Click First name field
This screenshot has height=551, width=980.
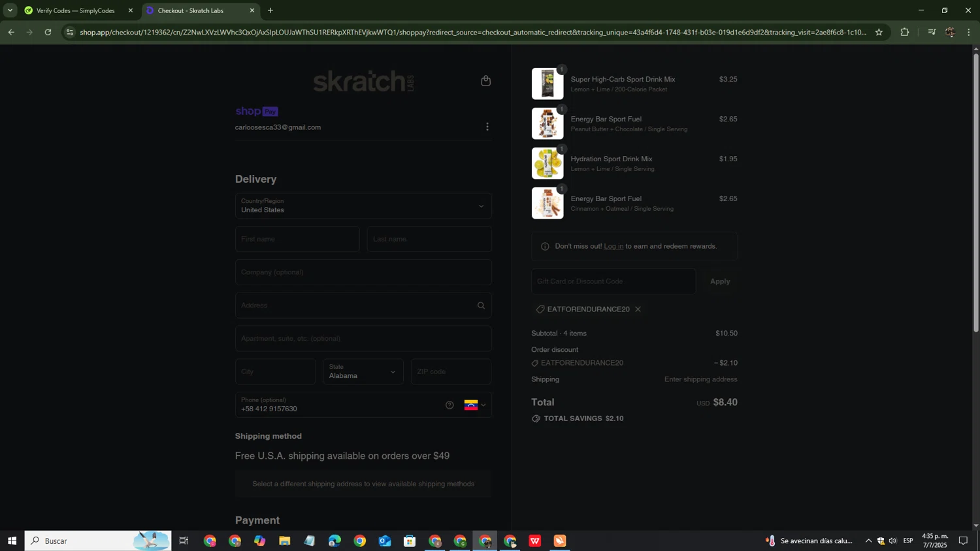297,239
